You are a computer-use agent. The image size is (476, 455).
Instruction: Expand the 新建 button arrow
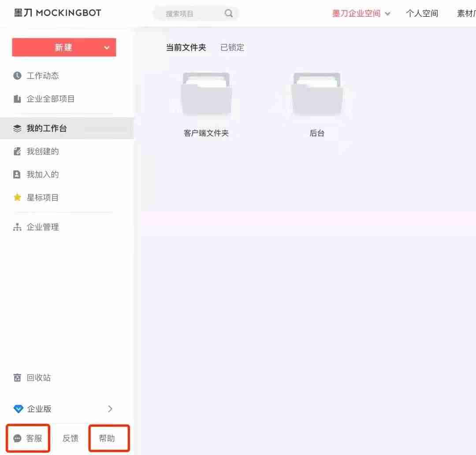pyautogui.click(x=107, y=48)
